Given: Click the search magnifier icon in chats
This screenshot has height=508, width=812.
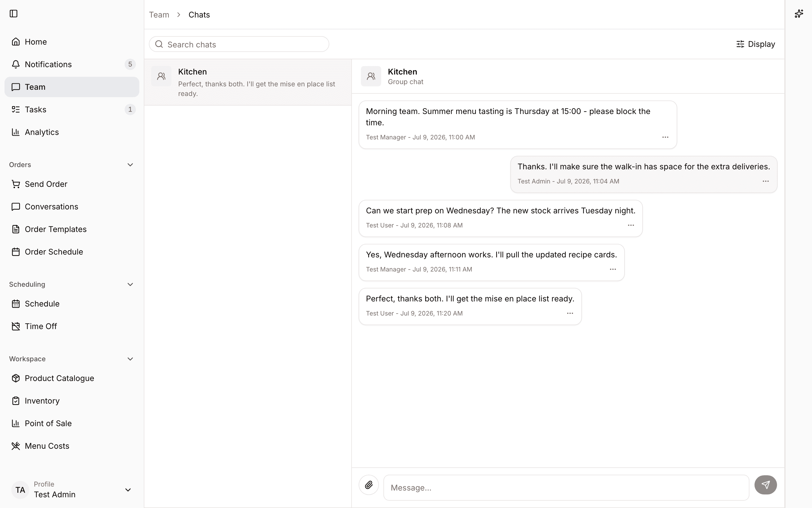Looking at the screenshot, I should point(159,44).
